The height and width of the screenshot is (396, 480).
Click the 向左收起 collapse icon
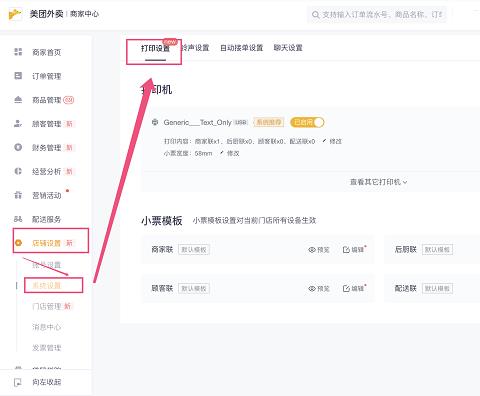[x=18, y=382]
